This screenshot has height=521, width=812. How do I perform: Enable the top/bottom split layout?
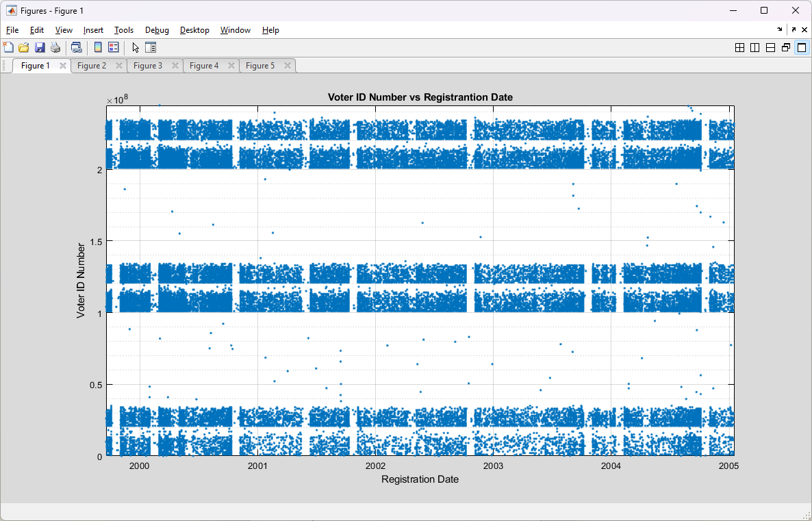(x=770, y=48)
